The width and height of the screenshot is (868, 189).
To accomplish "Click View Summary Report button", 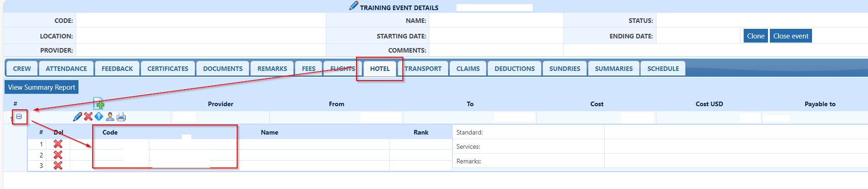I will click(x=42, y=87).
